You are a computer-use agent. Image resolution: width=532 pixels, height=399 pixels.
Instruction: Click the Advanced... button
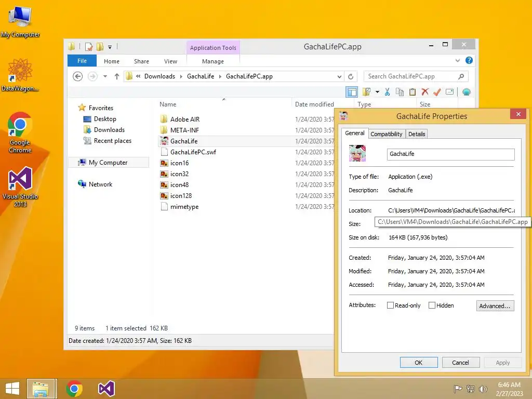point(495,305)
